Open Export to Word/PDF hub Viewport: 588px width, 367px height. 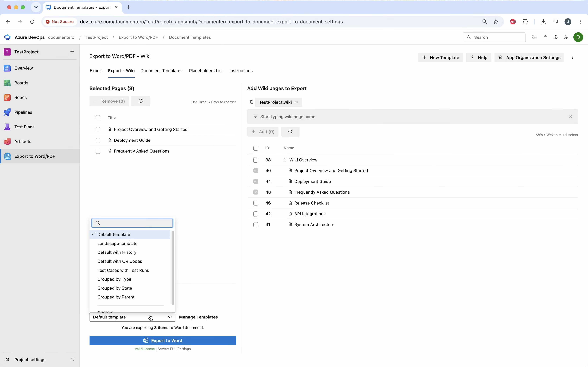40,156
